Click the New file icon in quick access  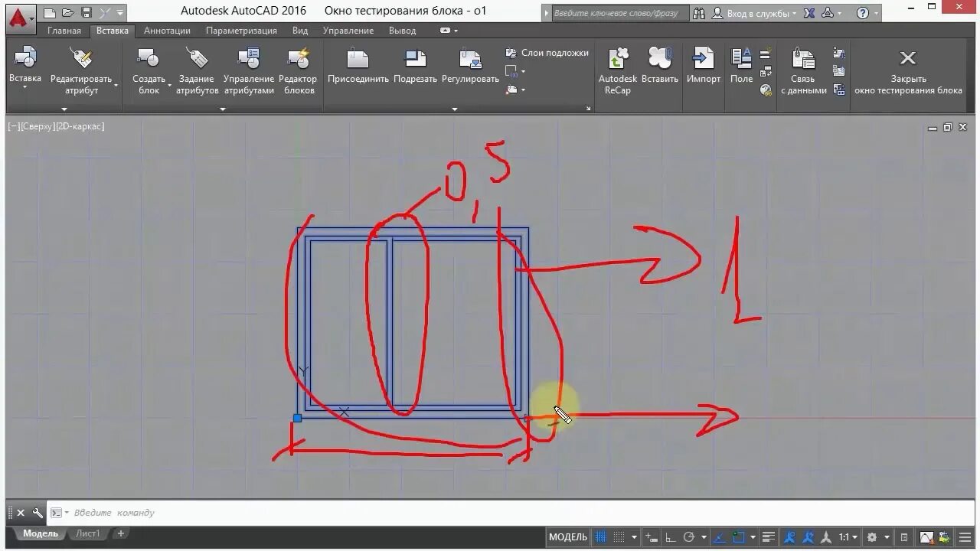pos(50,13)
